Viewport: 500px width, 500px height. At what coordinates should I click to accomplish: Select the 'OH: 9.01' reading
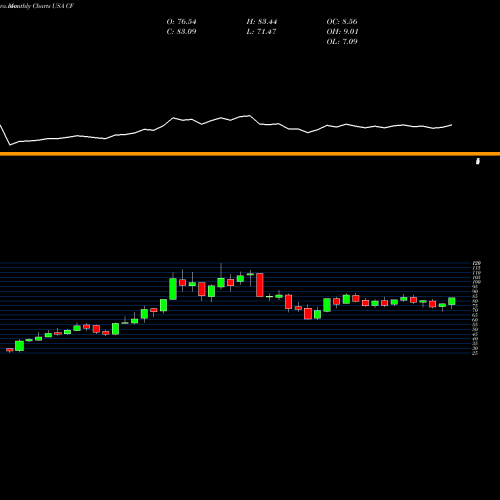[342, 32]
